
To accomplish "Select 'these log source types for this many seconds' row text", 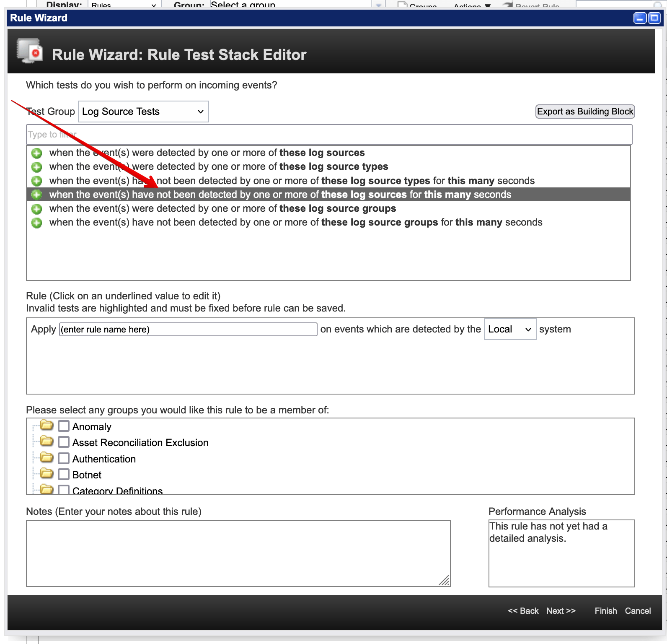I will click(x=292, y=181).
